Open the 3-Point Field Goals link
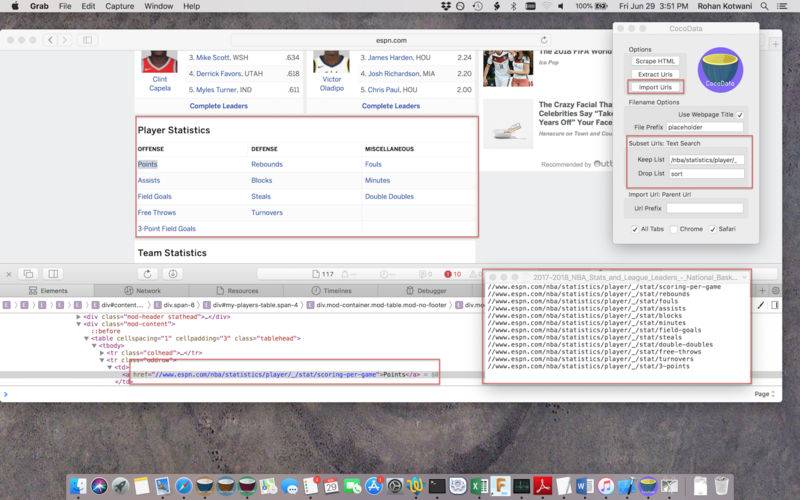The height and width of the screenshot is (500, 800). (x=167, y=229)
